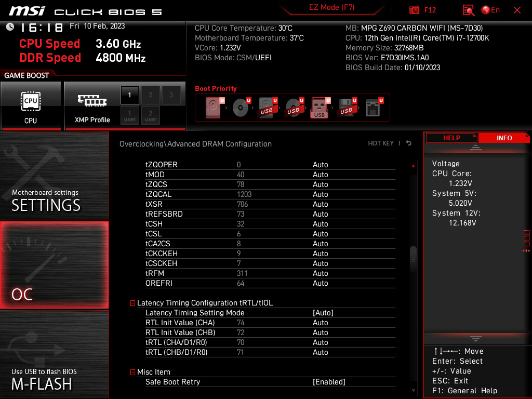The height and width of the screenshot is (399, 532).
Task: Click the info panel bottom collapse handle
Action: pyautogui.click(x=476, y=339)
